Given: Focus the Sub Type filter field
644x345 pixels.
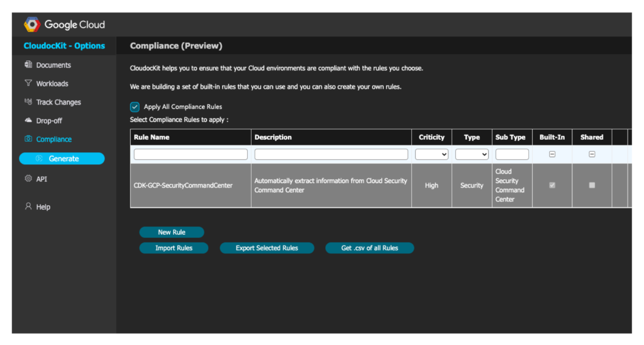Looking at the screenshot, I should [x=512, y=154].
